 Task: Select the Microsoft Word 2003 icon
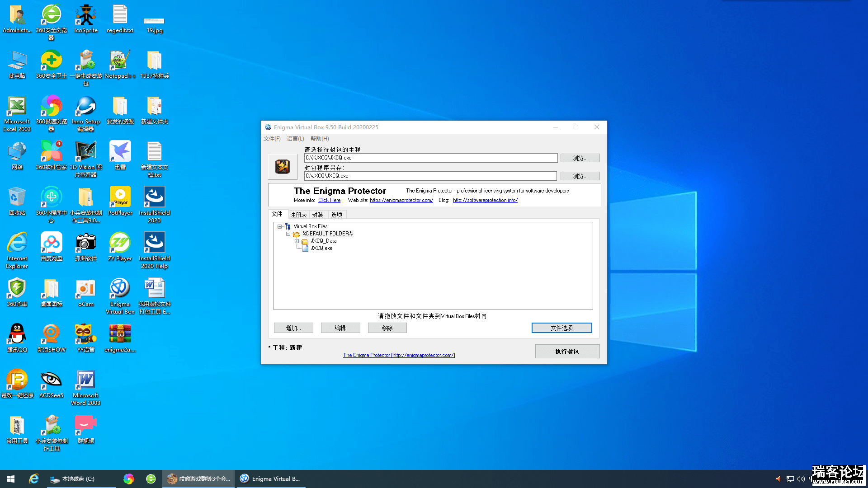click(x=86, y=387)
